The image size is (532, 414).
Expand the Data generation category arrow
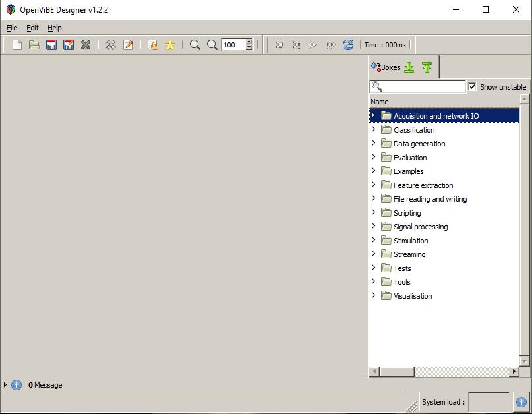coord(373,143)
